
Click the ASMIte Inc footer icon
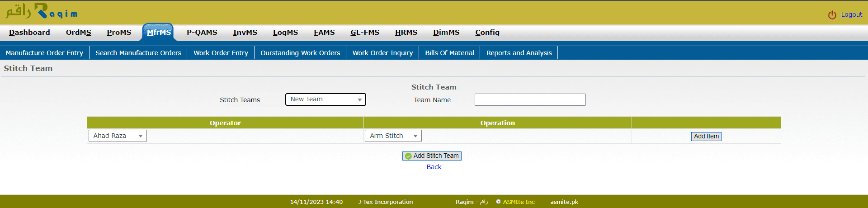click(498, 202)
